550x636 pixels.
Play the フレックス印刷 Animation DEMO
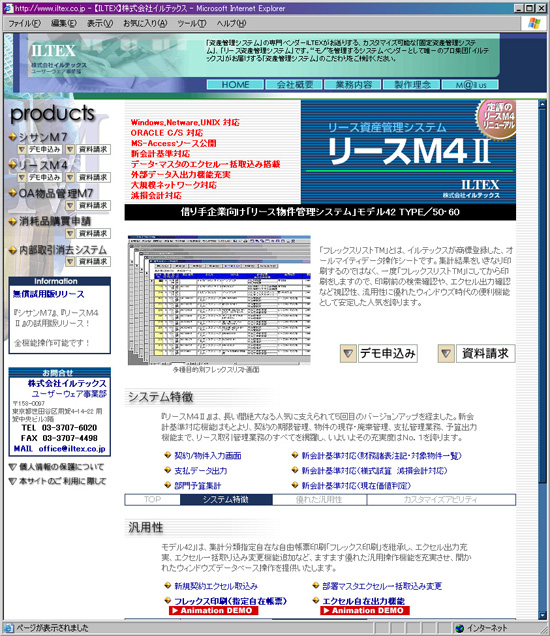click(x=213, y=610)
